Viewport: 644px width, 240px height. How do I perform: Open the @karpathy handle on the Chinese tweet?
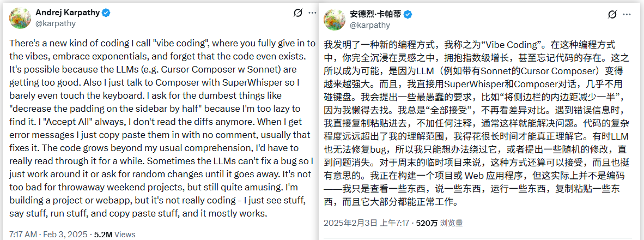pos(369,25)
